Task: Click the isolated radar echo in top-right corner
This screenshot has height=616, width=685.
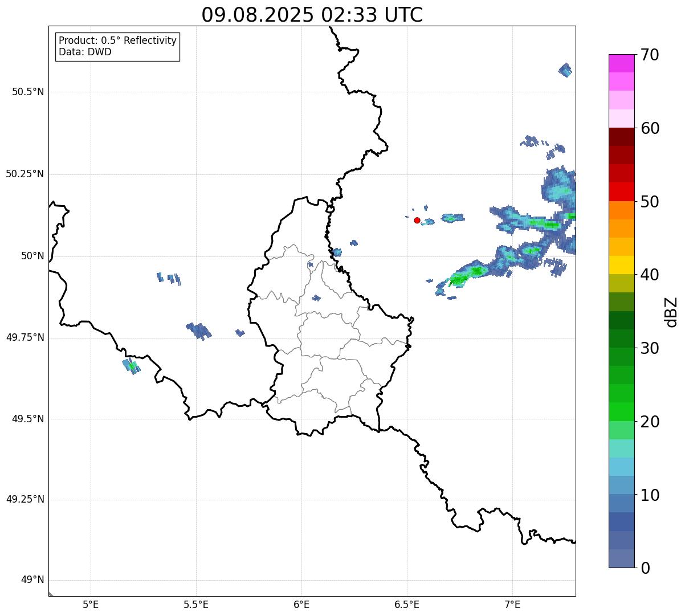Action: click(x=565, y=70)
